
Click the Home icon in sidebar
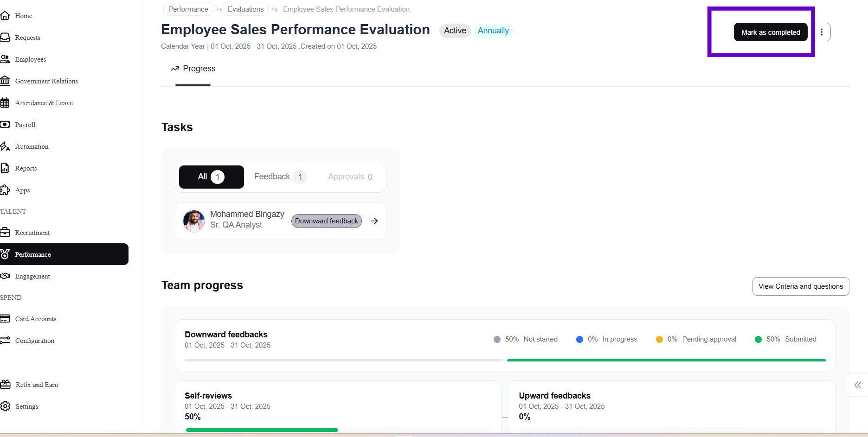coord(5,16)
